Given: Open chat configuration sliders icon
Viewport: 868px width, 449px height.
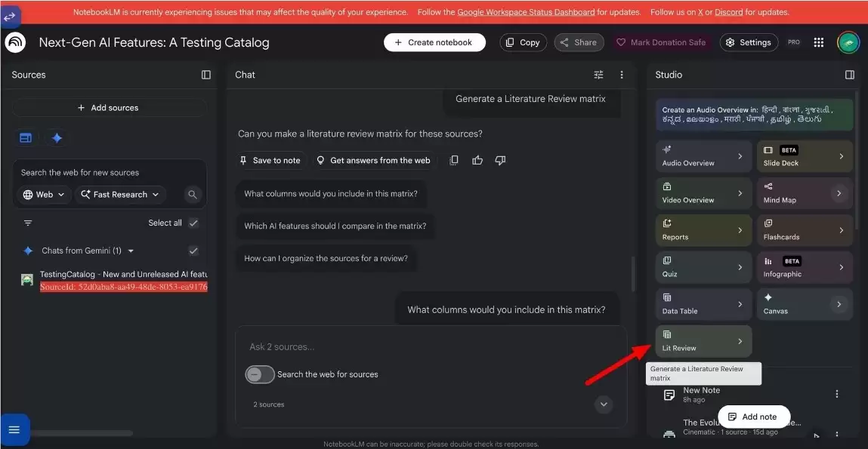Looking at the screenshot, I should (598, 75).
